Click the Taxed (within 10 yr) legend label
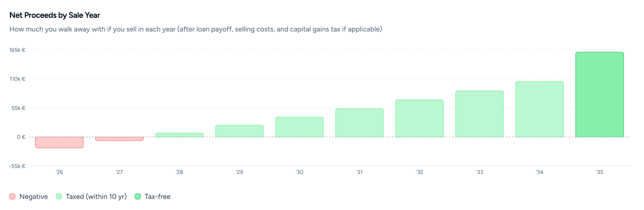 click(96, 197)
